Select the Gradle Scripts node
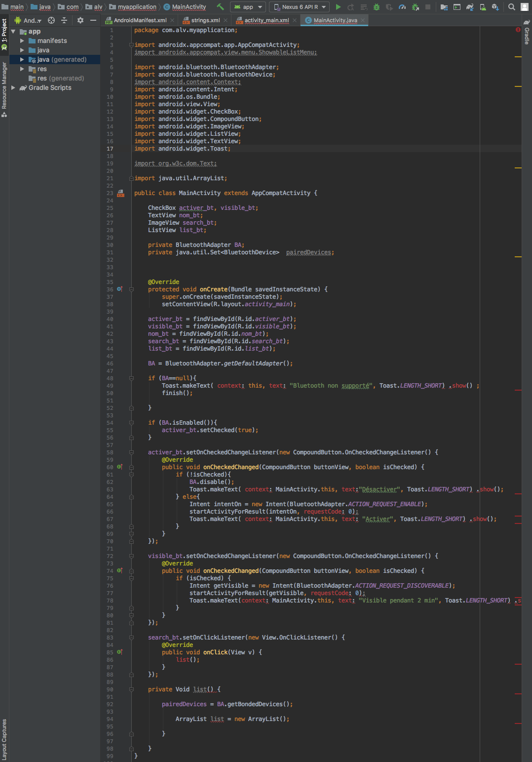 (49, 87)
